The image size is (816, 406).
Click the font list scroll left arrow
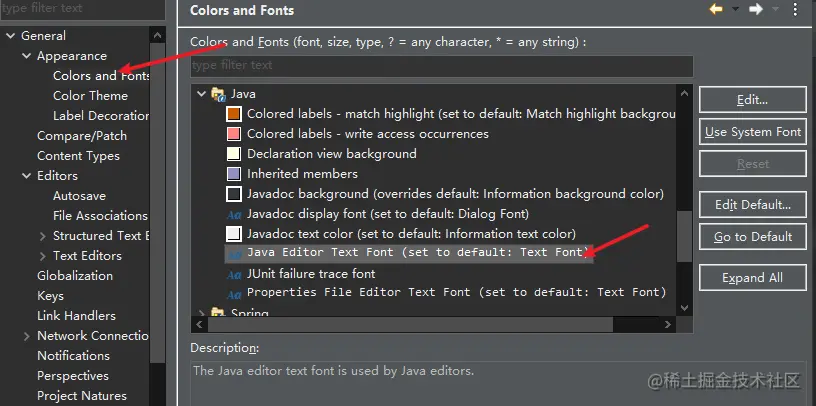tap(199, 324)
